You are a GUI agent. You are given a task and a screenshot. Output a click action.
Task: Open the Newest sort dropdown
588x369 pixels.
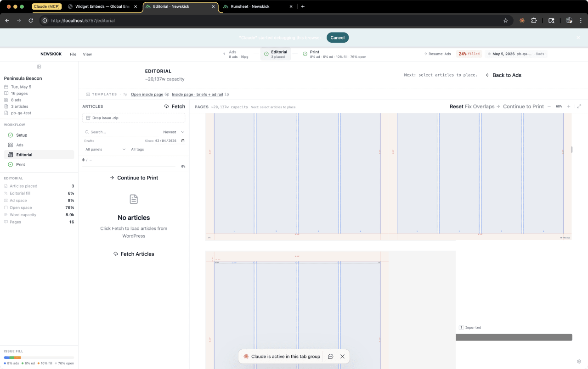[174, 132]
